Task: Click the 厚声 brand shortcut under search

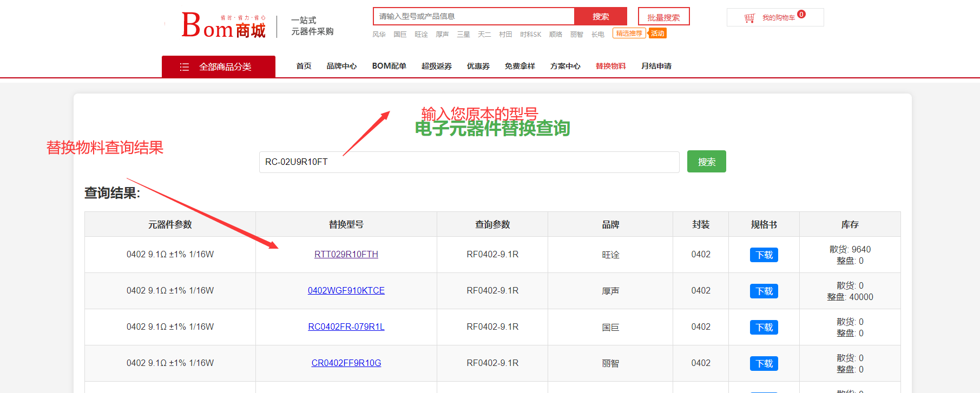Action: tap(442, 34)
